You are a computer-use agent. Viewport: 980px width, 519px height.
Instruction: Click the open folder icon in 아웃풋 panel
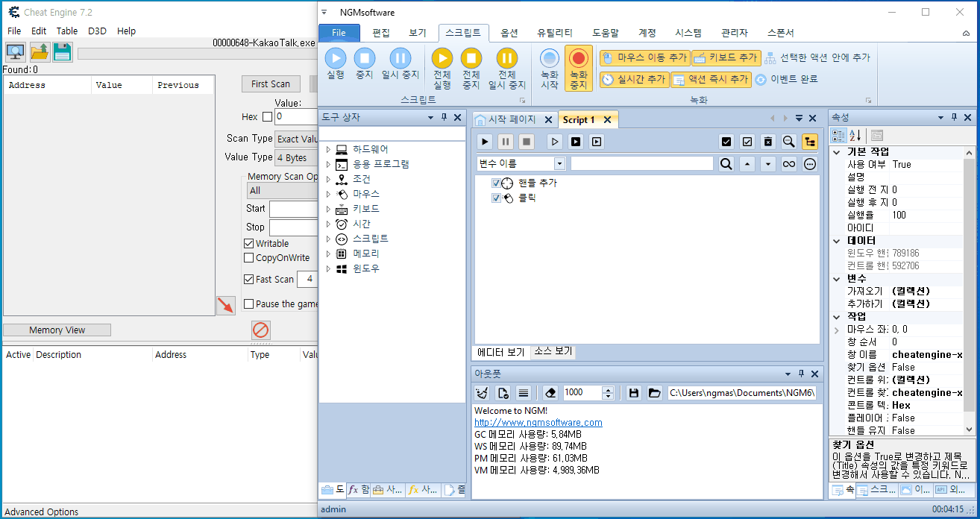point(655,392)
